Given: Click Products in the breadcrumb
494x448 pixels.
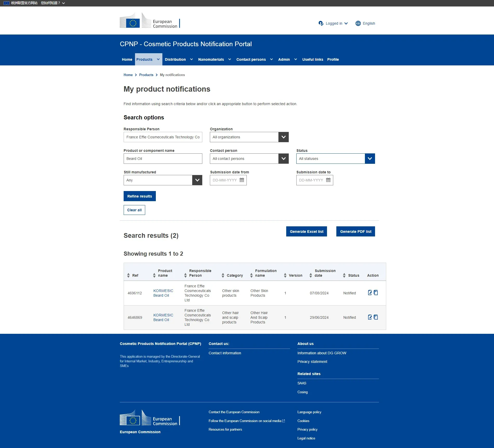Looking at the screenshot, I should pyautogui.click(x=146, y=75).
